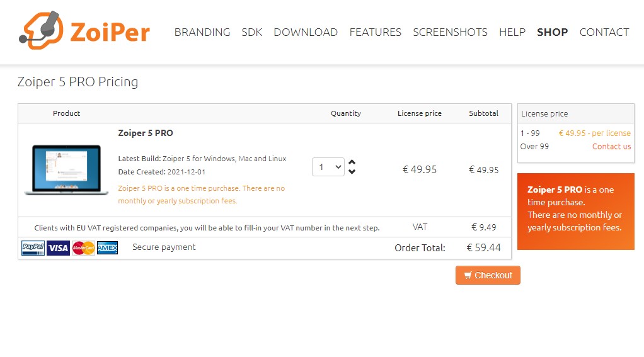The height and width of the screenshot is (357, 644).
Task: Click the MasterCard payment icon
Action: coord(83,248)
